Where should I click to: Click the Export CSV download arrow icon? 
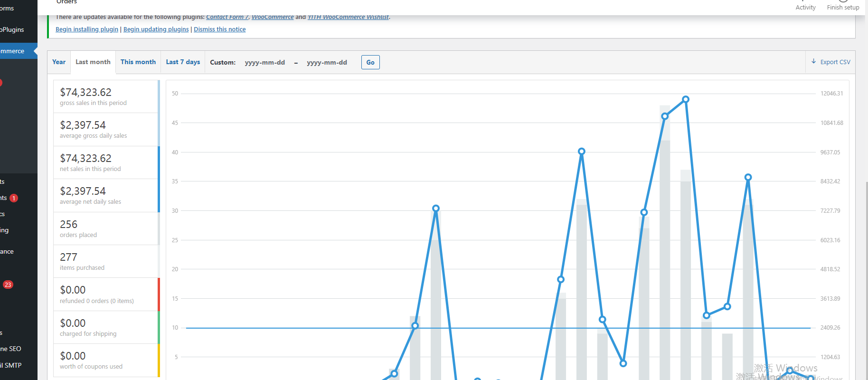click(x=813, y=62)
